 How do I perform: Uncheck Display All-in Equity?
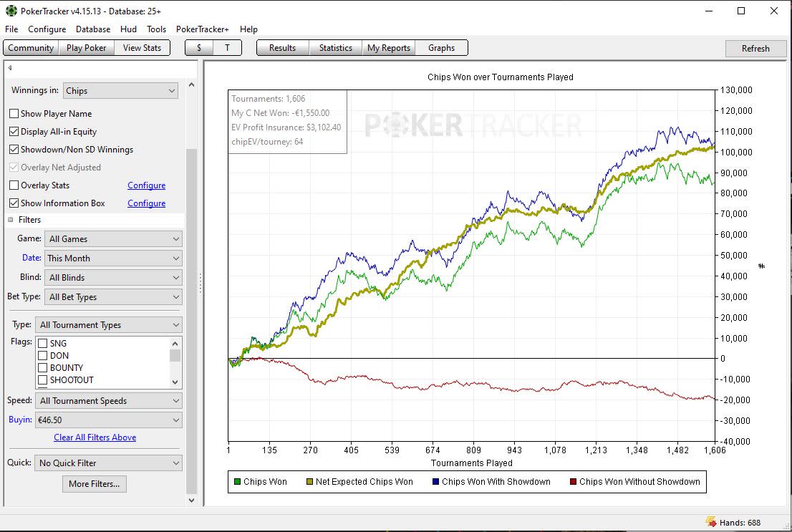point(14,131)
